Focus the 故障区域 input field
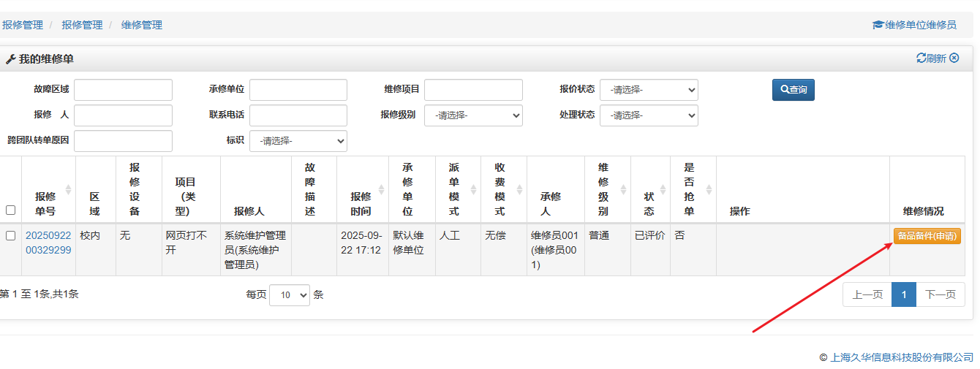This screenshot has height=369, width=980. (x=123, y=90)
